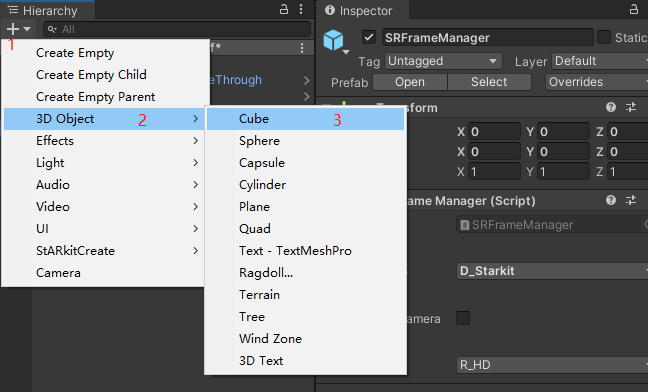Toggle the checkbox next to Camera label
Viewport: 648px width, 392px height.
(463, 318)
